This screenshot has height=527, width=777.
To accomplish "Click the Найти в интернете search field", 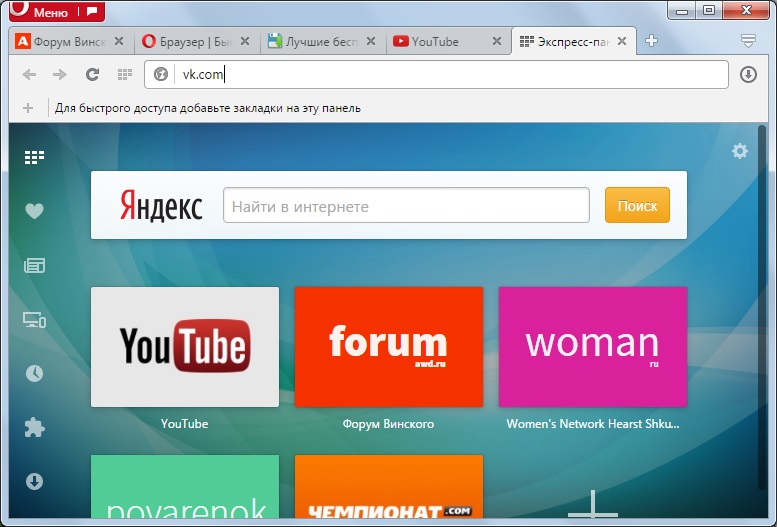I will 406,205.
